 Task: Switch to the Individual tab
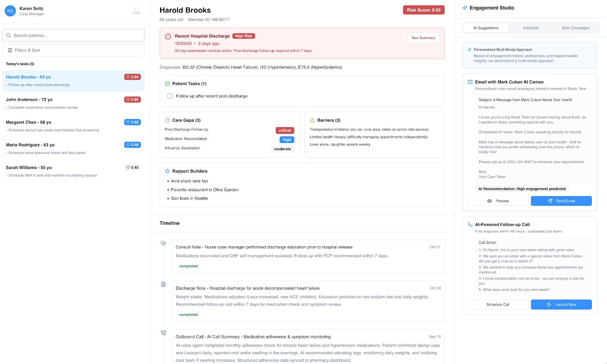pyautogui.click(x=531, y=28)
